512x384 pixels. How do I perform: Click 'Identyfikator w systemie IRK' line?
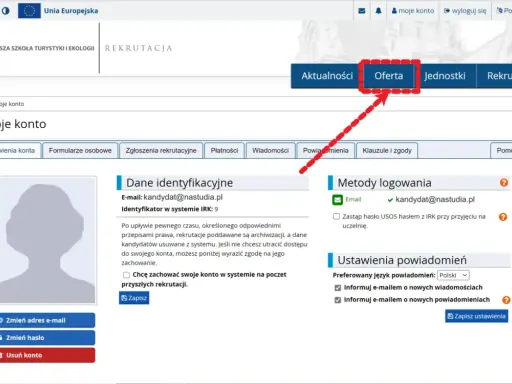click(170, 209)
